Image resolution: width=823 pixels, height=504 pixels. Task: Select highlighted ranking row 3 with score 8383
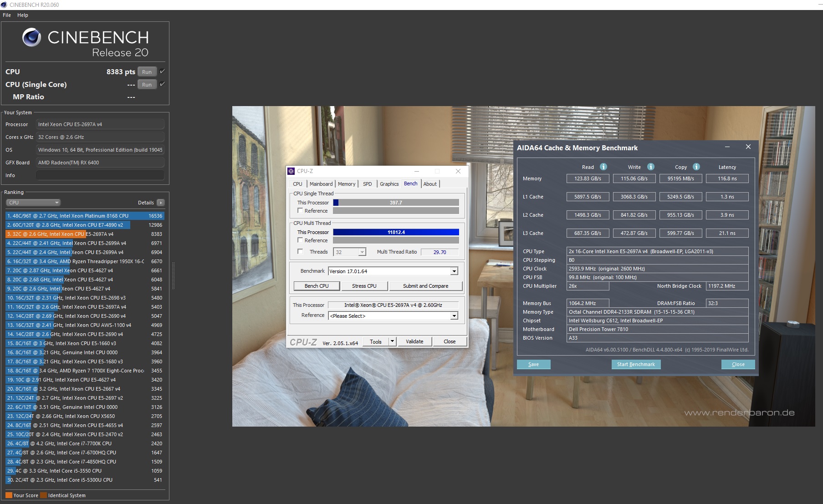[x=85, y=234]
